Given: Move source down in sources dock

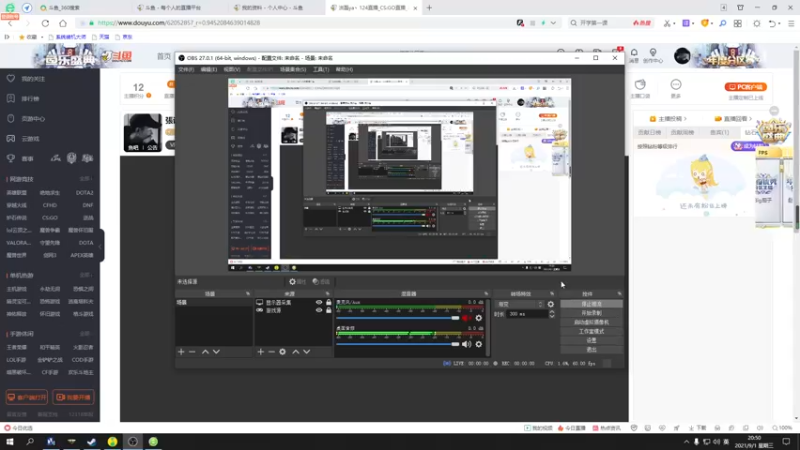Looking at the screenshot, I should click(307, 352).
